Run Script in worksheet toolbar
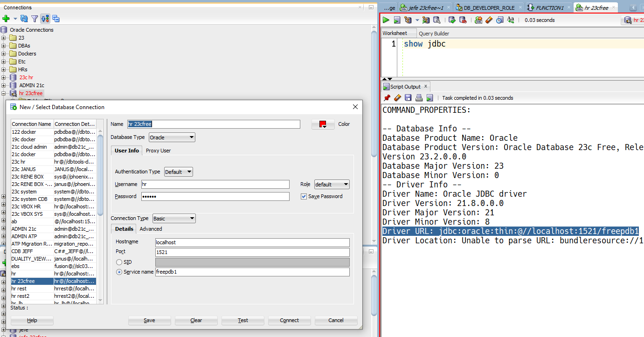This screenshot has width=644, height=337. click(397, 20)
